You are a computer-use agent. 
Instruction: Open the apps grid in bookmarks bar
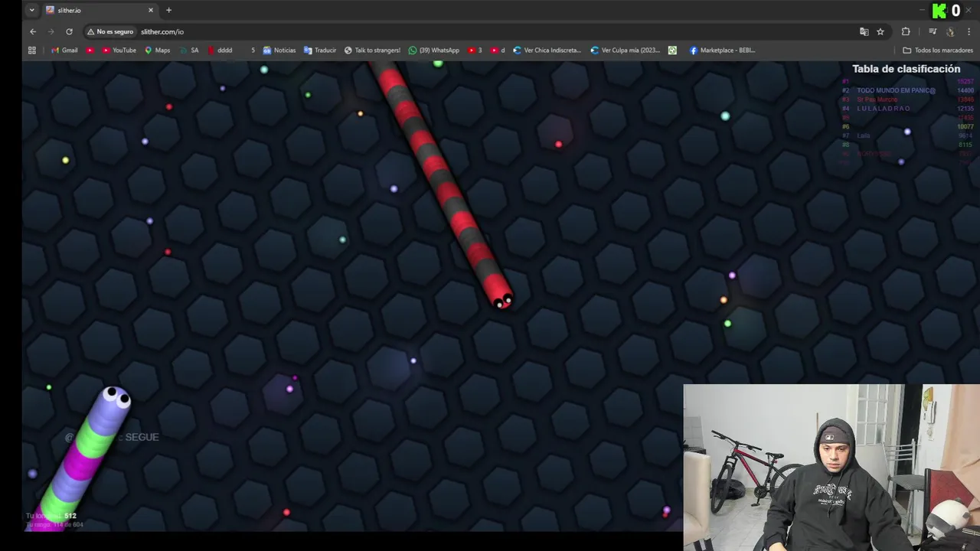(x=32, y=50)
